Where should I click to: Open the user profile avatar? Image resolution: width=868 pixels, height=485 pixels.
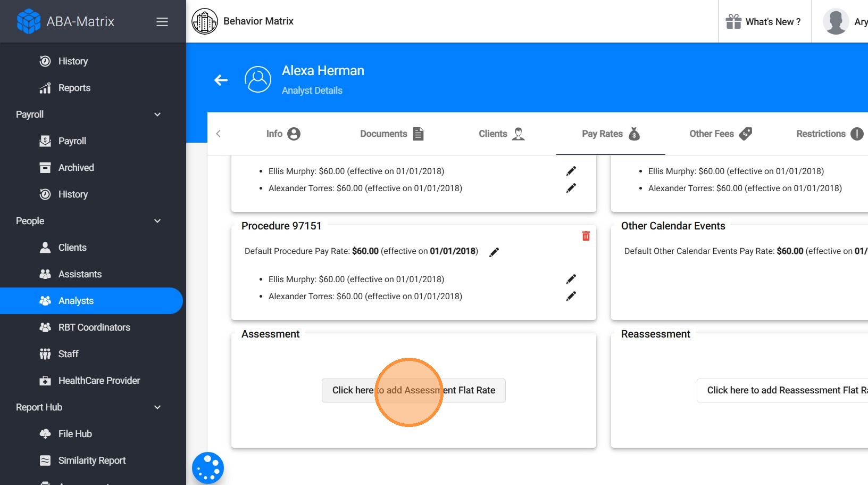(836, 21)
